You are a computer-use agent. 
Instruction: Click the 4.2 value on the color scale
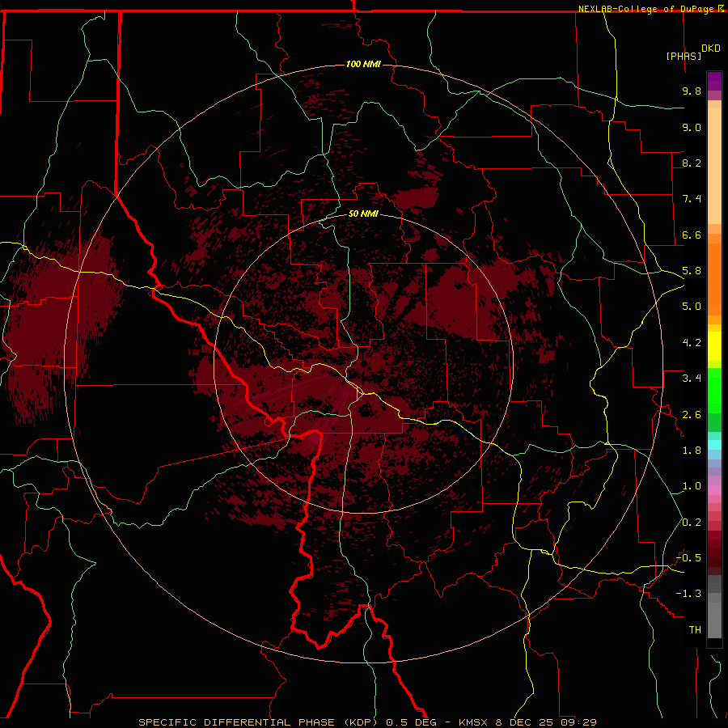click(692, 343)
